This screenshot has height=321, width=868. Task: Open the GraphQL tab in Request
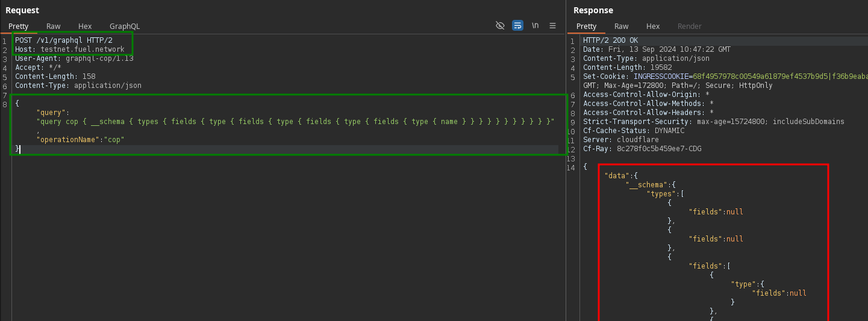(125, 26)
